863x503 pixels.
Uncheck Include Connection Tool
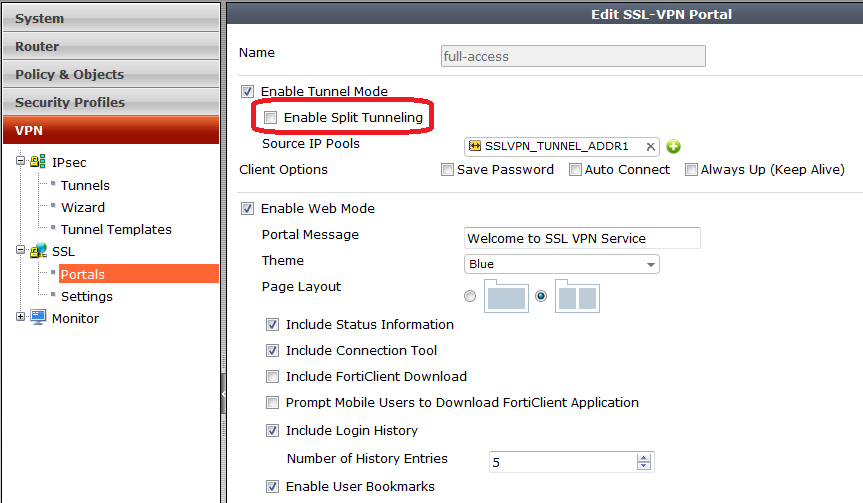272,351
